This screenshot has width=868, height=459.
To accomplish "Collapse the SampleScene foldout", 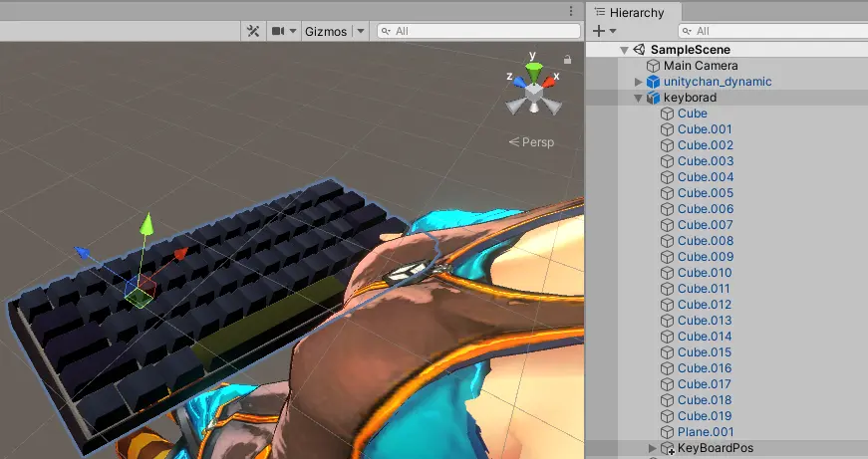I will [x=625, y=50].
